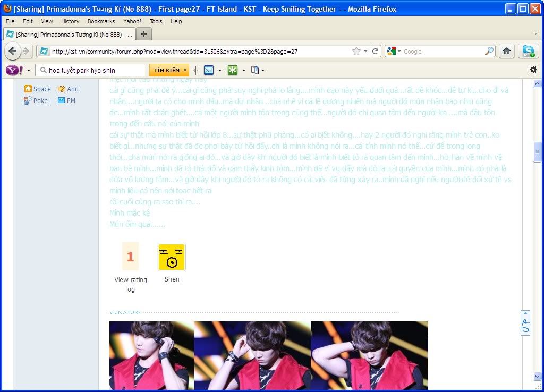The width and height of the screenshot is (544, 392).
Task: Open the address history dropdown beside the star
Action: tap(365, 52)
